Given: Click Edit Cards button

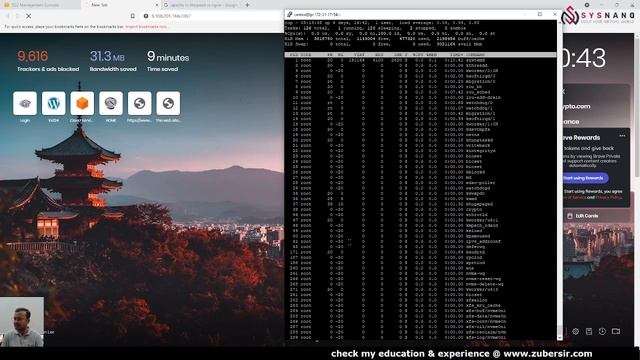Looking at the screenshot, I should click(583, 216).
